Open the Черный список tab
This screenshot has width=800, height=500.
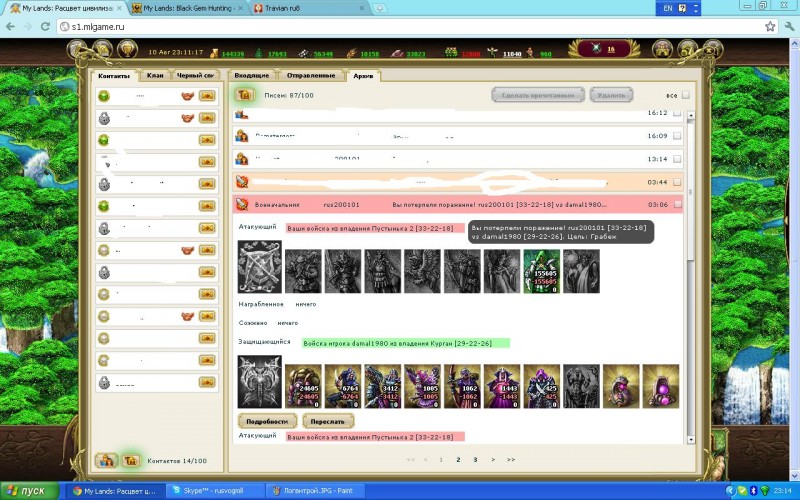coord(195,75)
